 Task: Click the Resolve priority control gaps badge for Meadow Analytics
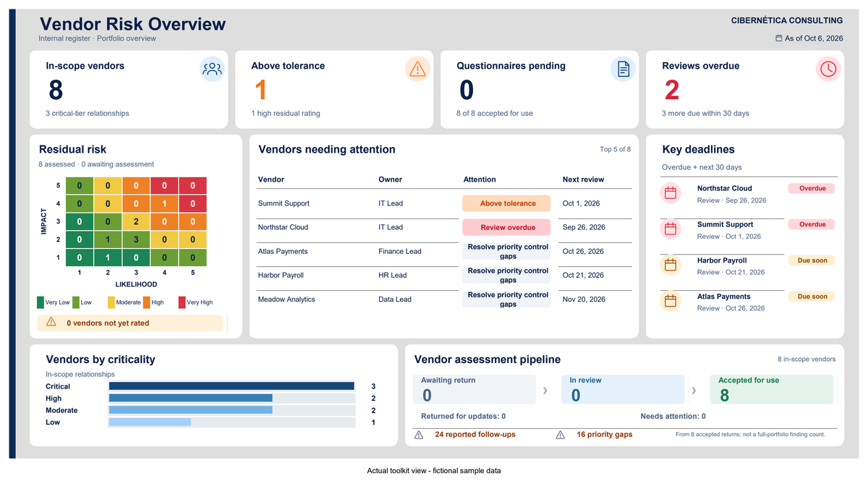(x=506, y=300)
